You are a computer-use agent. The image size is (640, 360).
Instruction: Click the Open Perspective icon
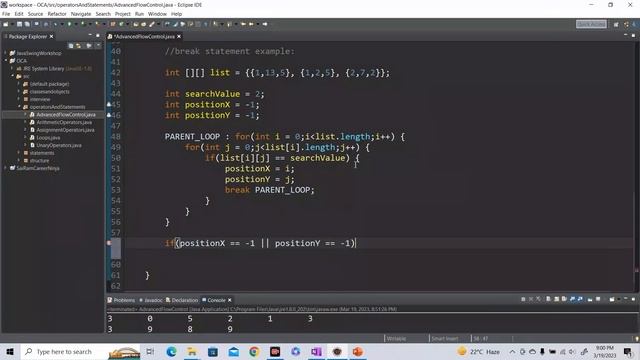[x=616, y=24]
